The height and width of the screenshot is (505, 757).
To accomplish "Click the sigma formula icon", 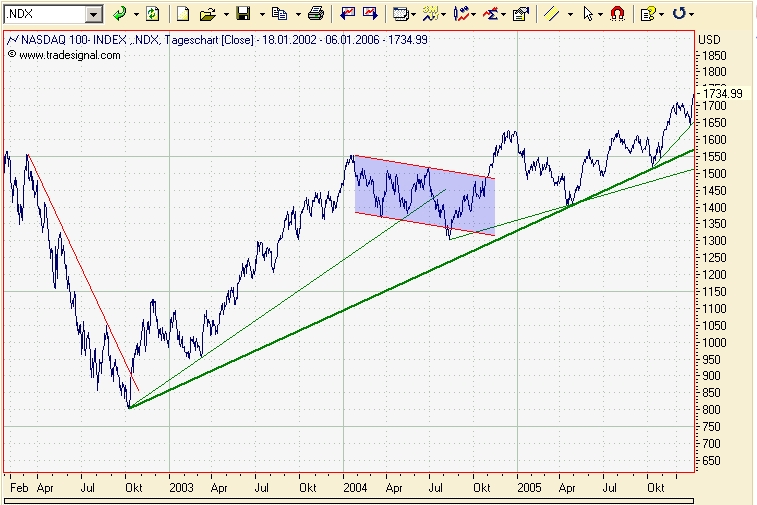I will coord(491,14).
